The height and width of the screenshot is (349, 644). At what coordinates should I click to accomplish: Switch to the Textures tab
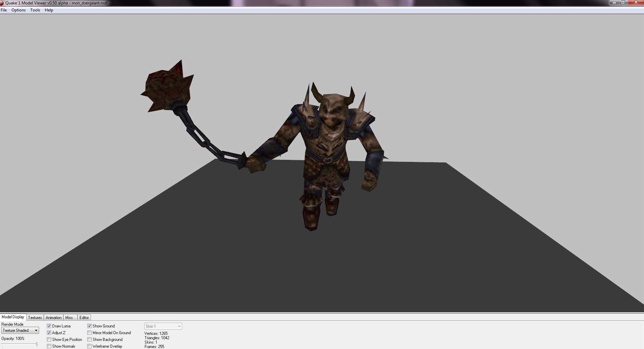35,318
